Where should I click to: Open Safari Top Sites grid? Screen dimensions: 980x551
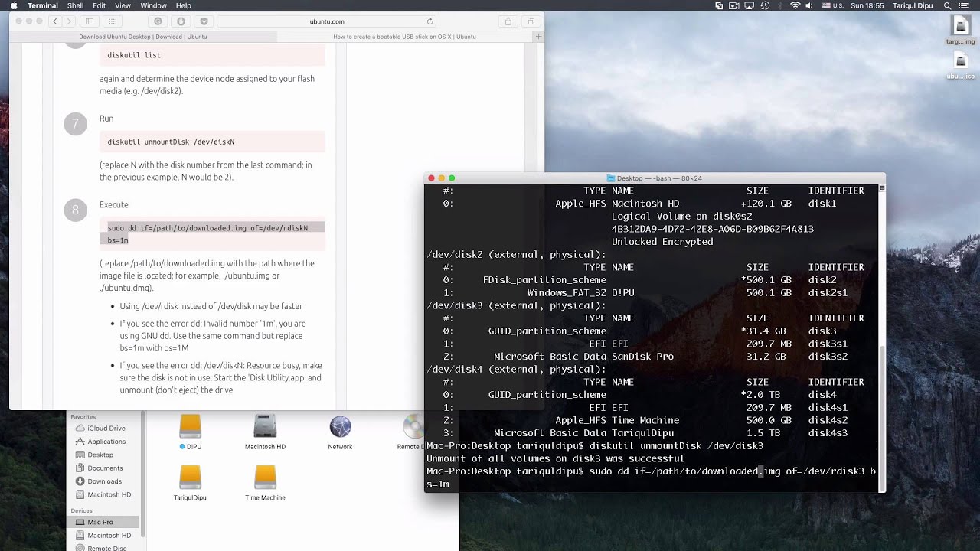113,21
